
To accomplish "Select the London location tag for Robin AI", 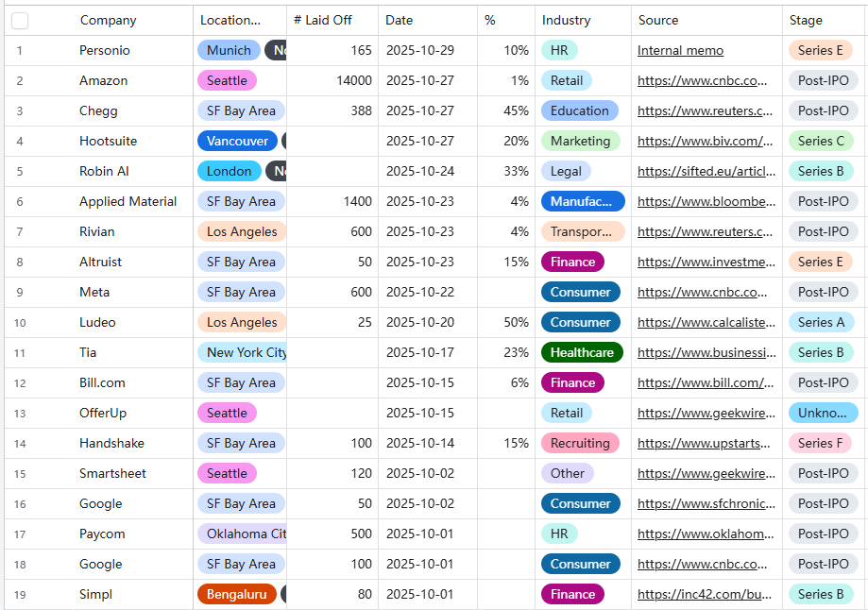I will click(x=229, y=172).
